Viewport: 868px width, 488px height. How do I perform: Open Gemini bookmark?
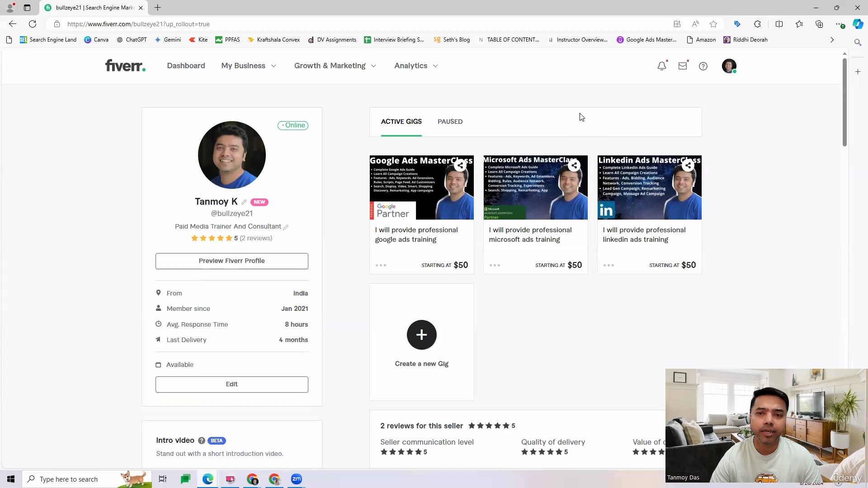[x=168, y=40]
